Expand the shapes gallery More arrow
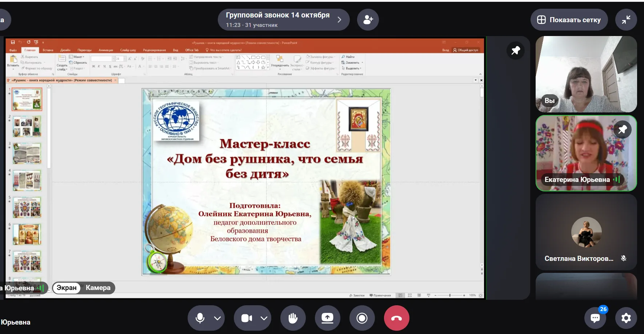 pyautogui.click(x=268, y=68)
